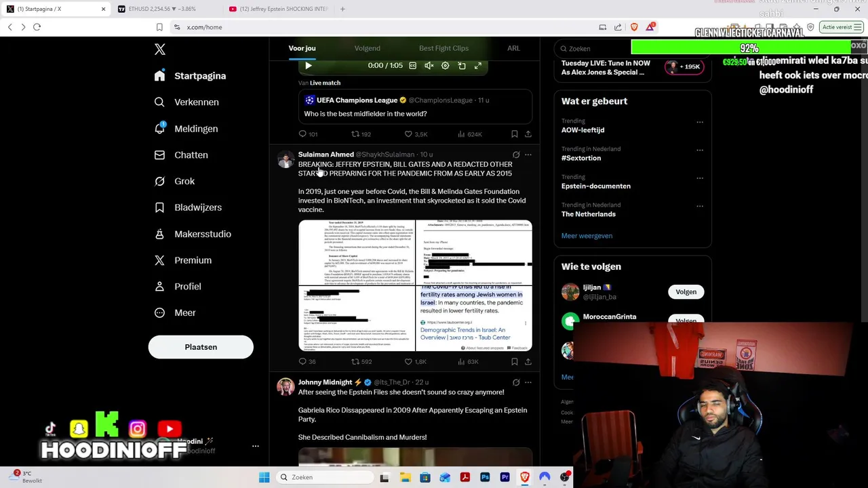Click Meer weergeven under trends
868x488 pixels.
(x=587, y=236)
